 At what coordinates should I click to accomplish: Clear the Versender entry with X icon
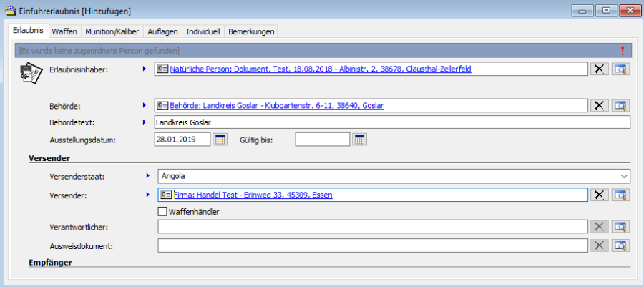point(600,195)
